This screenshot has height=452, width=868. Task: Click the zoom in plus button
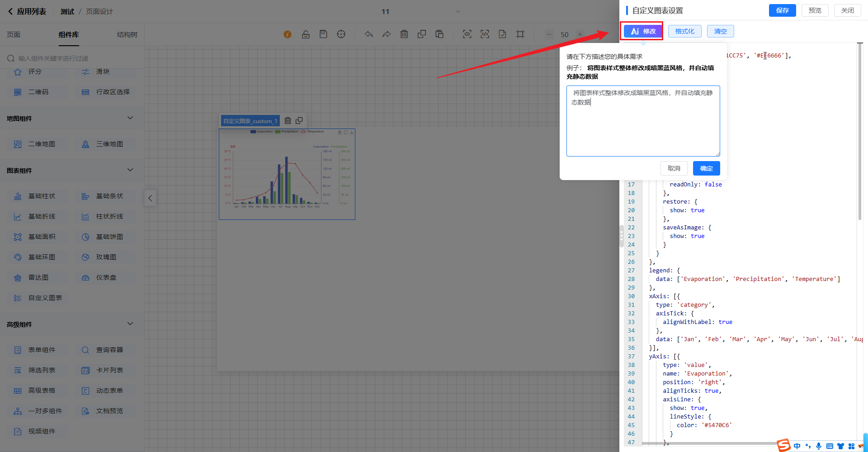[580, 34]
